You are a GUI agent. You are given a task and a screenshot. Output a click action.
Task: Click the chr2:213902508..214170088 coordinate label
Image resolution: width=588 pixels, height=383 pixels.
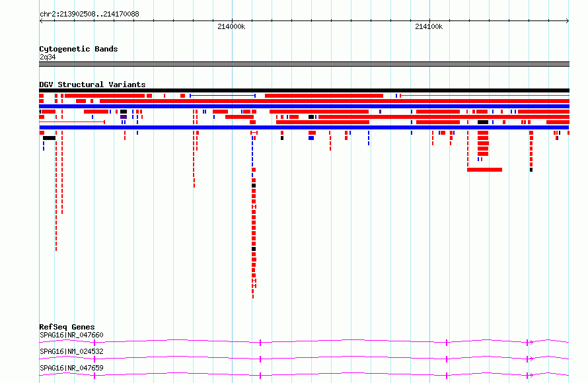point(89,14)
